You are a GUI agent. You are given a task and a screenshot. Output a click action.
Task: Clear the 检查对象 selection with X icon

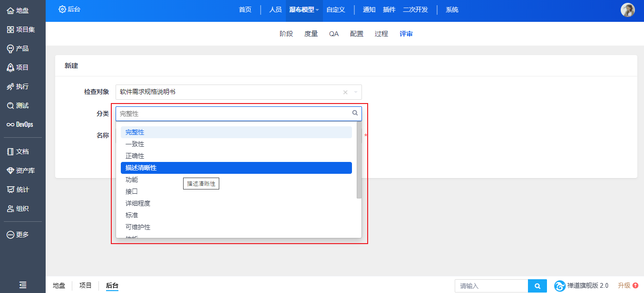coord(345,92)
